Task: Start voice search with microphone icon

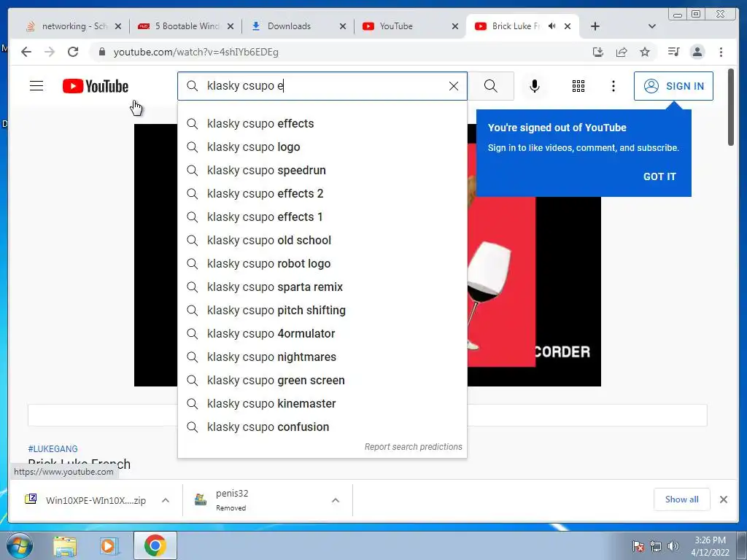Action: 535,86
